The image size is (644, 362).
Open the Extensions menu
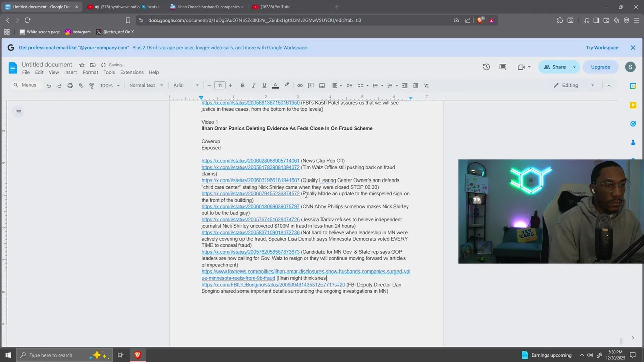point(132,73)
